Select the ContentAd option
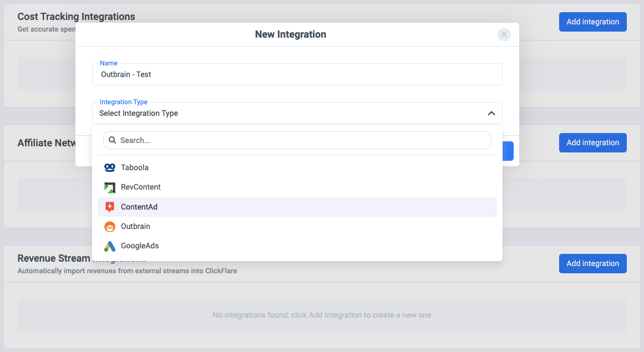The image size is (644, 352). coord(297,207)
